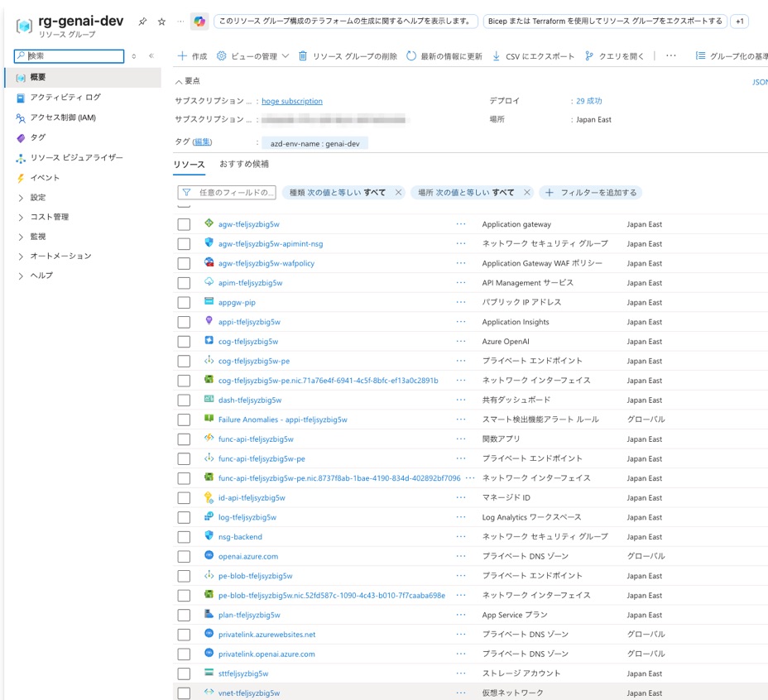Click the Application Insights bulb icon for appi-tfeljsyzbig5w
This screenshot has height=700, width=768.
tap(209, 321)
